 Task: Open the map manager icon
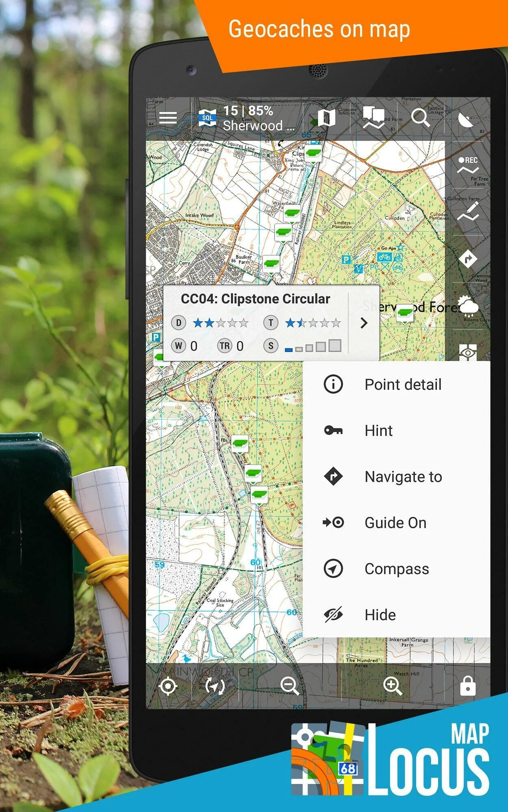(326, 118)
